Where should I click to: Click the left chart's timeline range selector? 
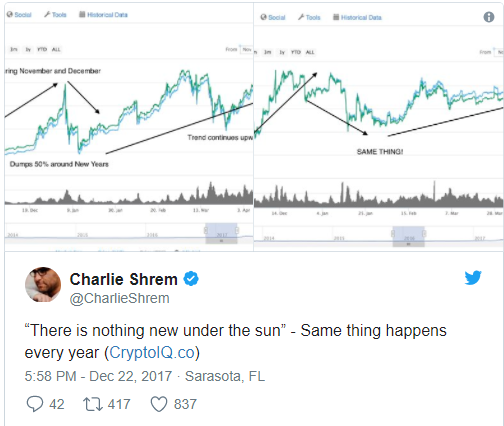pyautogui.click(x=221, y=233)
